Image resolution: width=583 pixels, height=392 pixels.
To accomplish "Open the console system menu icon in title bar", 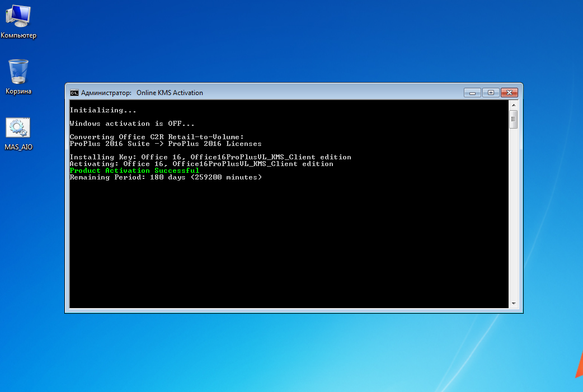I will [x=74, y=93].
